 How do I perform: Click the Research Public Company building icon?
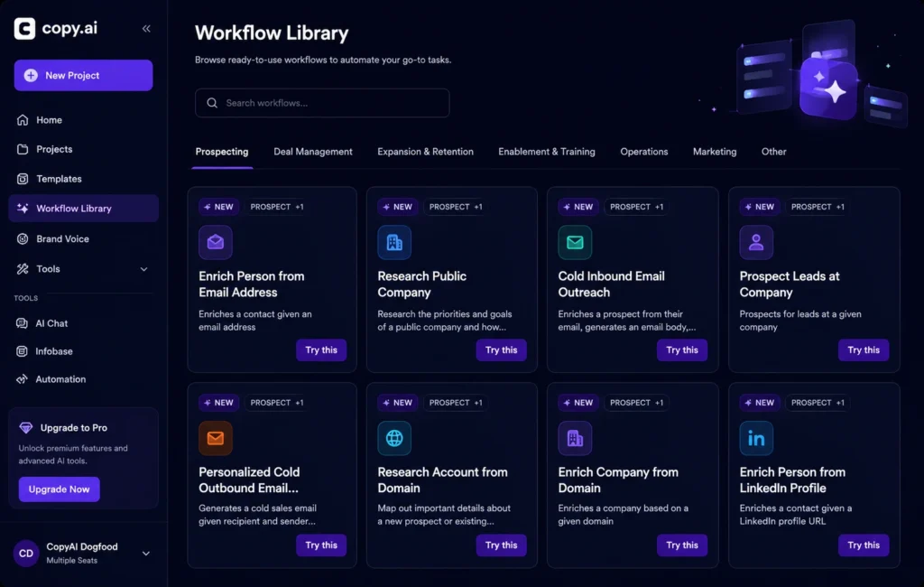[x=394, y=242]
